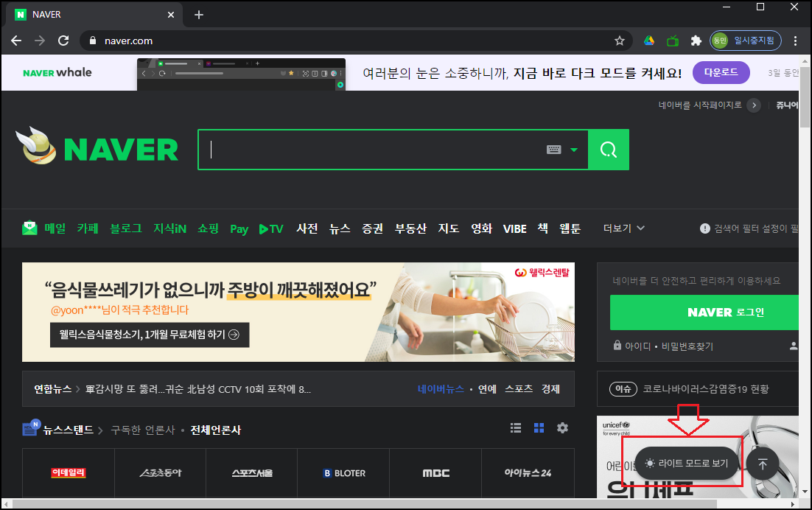Close the NAVER tab

(x=171, y=15)
